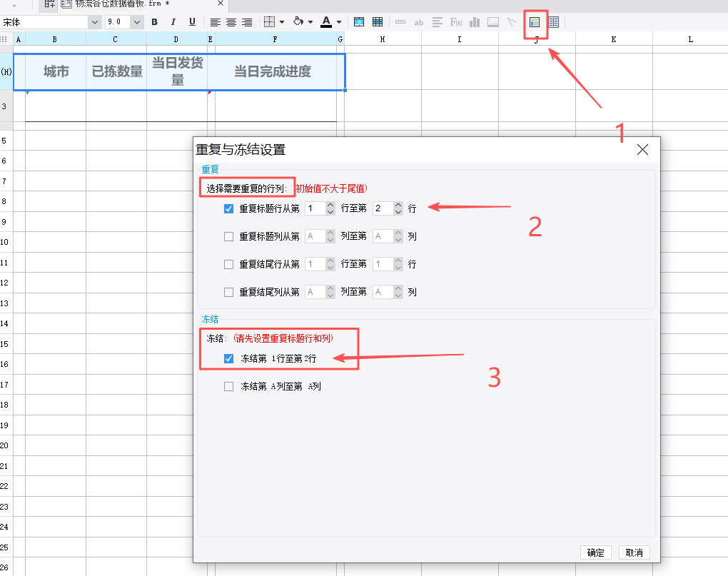Enable 冻结第 A列至第 A列 checkbox
The width and height of the screenshot is (728, 576).
coord(229,386)
